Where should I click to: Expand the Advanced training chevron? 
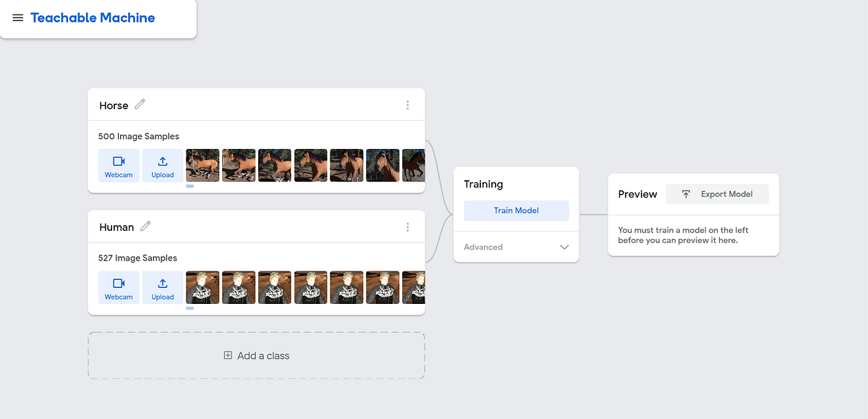point(564,247)
